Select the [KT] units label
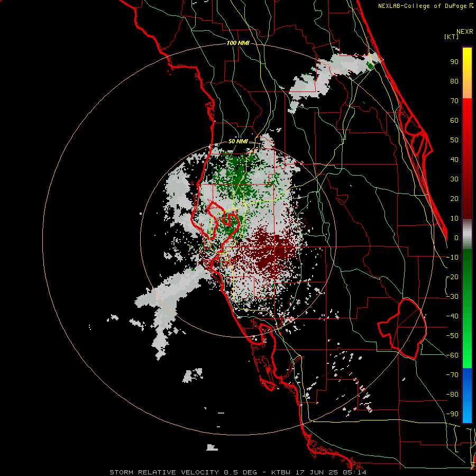This screenshot has width=476, height=476. (451, 36)
